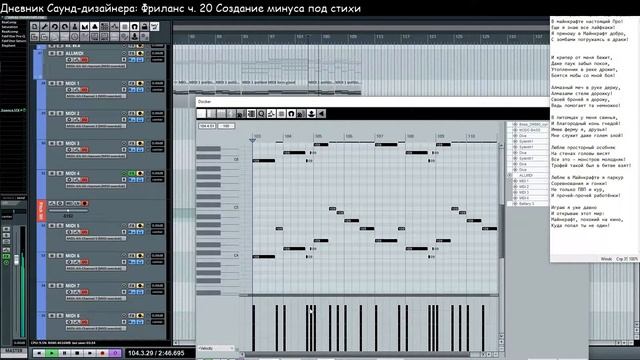This screenshot has width=640, height=360.
Task: Click the ALLMIDI track name label
Action: click(x=74, y=53)
